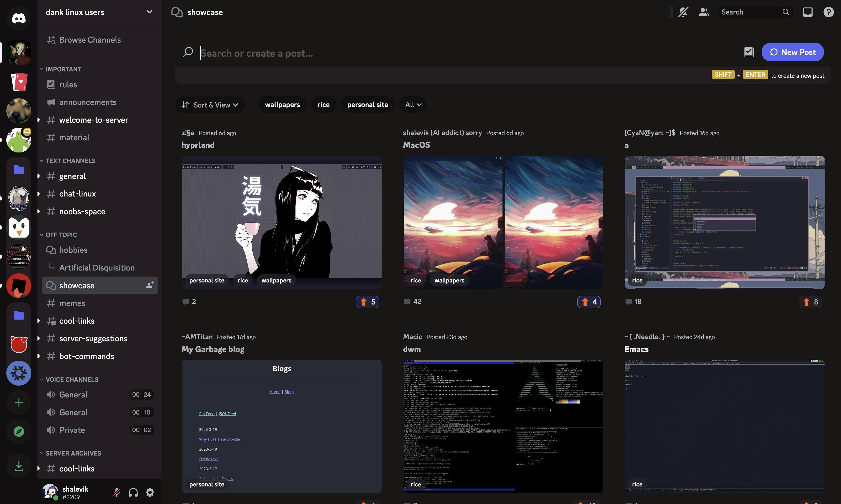This screenshot has height=504, width=841.
Task: Open the second folder icon in server list
Action: click(19, 315)
